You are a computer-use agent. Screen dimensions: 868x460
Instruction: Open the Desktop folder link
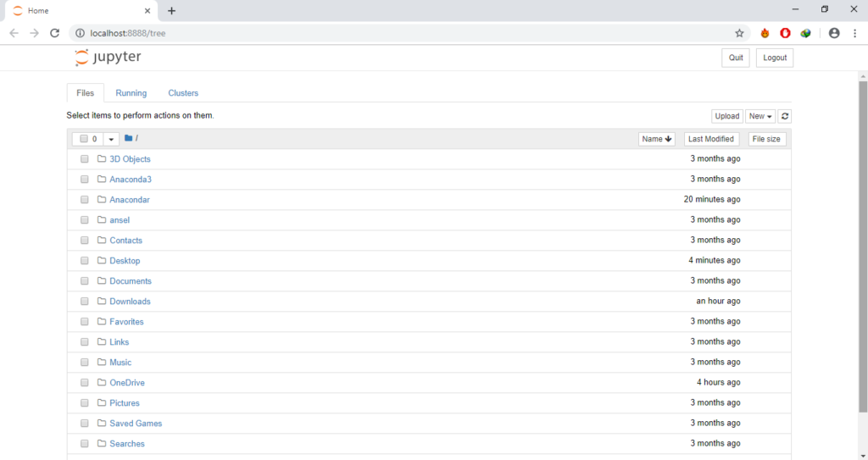pos(125,261)
